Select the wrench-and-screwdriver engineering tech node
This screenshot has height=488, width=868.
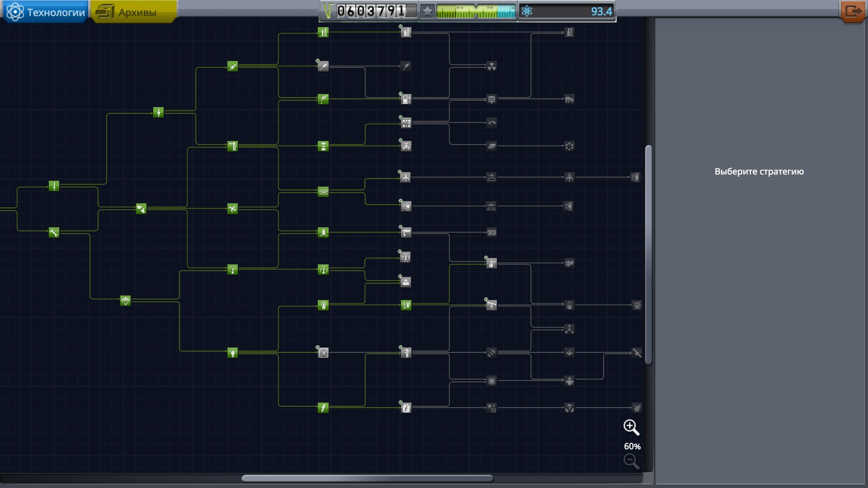(x=54, y=232)
